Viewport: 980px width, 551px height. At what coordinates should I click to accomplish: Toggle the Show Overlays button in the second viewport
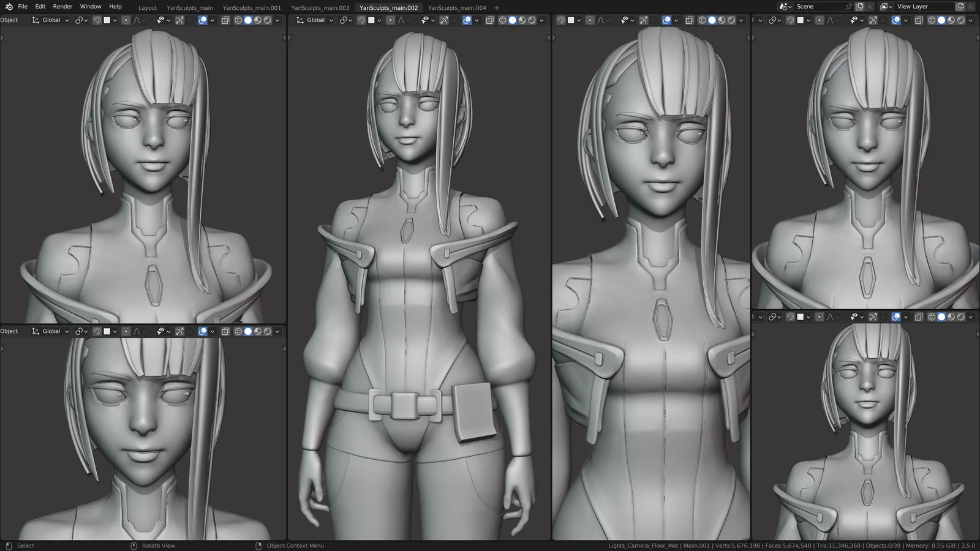click(468, 20)
